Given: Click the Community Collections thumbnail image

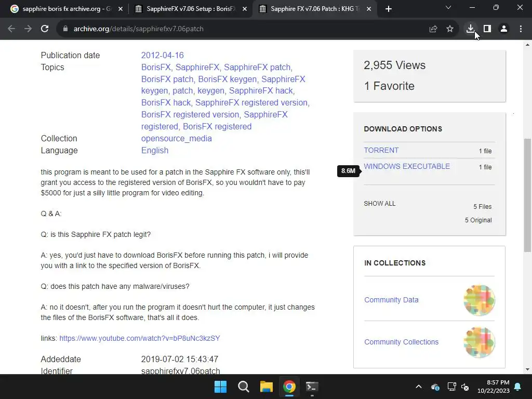Looking at the screenshot, I should (479, 342).
